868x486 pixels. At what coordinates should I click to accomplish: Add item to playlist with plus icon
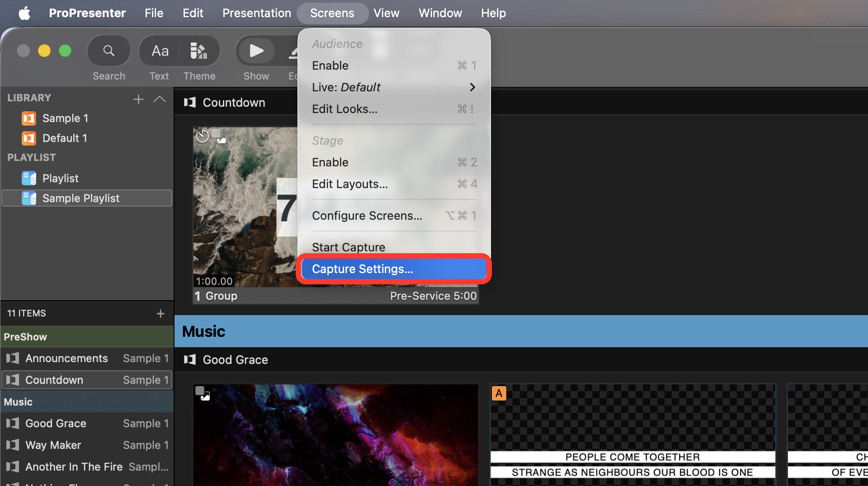coord(160,313)
